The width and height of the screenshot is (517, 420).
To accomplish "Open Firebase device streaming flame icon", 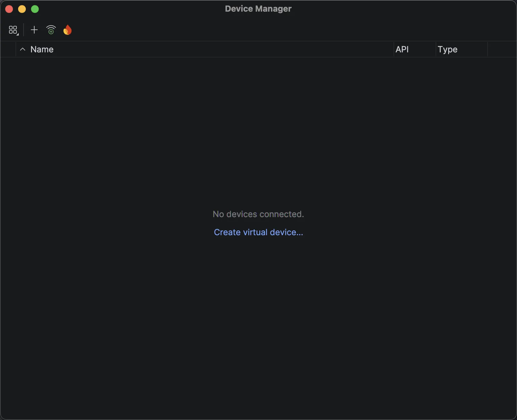I will click(68, 30).
